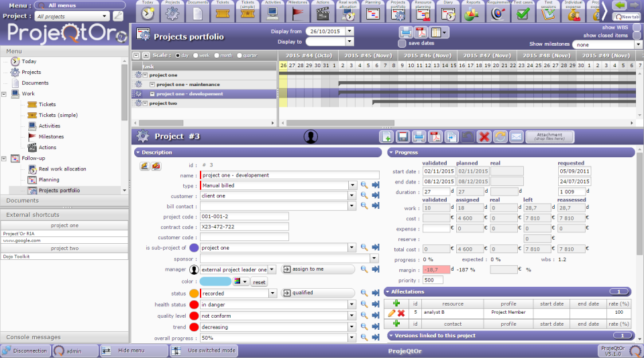The width and height of the screenshot is (644, 358).
Task: Save the project with floppy icon
Action: (403, 136)
